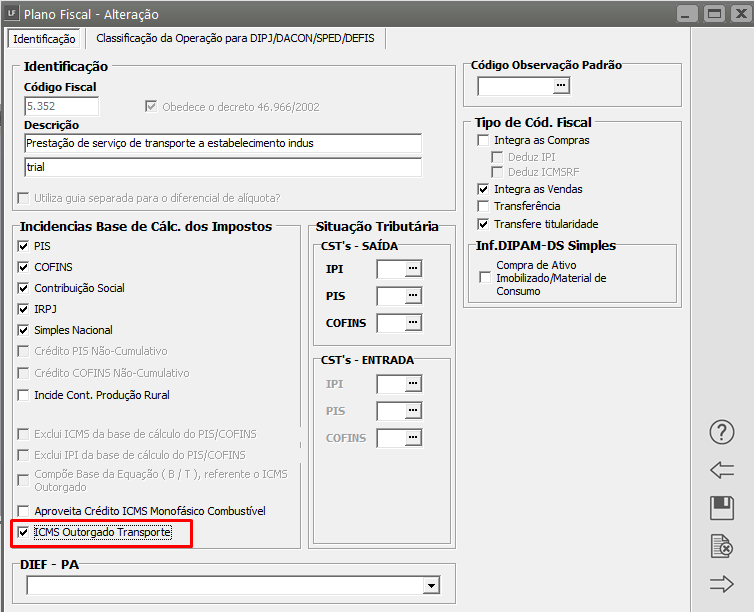Click the help question mark icon
This screenshot has width=754, height=612.
click(721, 432)
